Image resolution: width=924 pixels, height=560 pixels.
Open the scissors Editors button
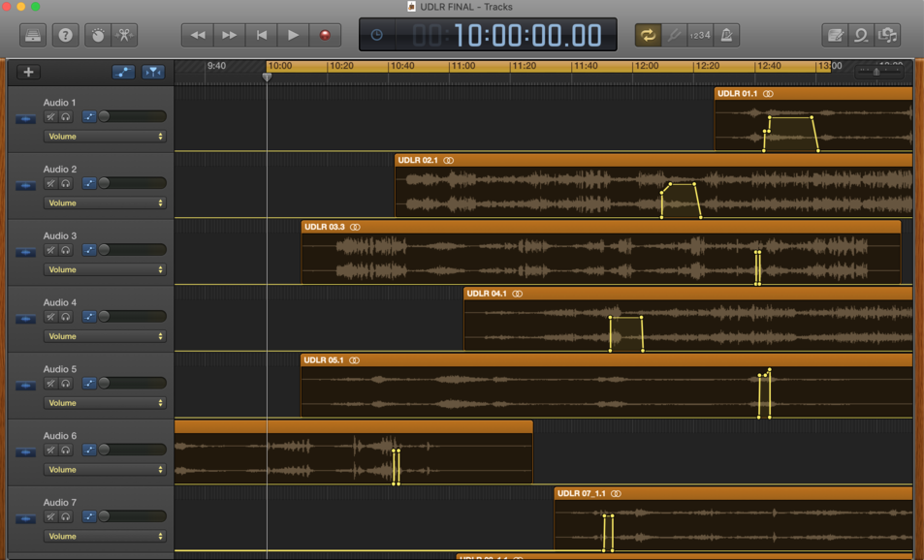[x=125, y=35]
